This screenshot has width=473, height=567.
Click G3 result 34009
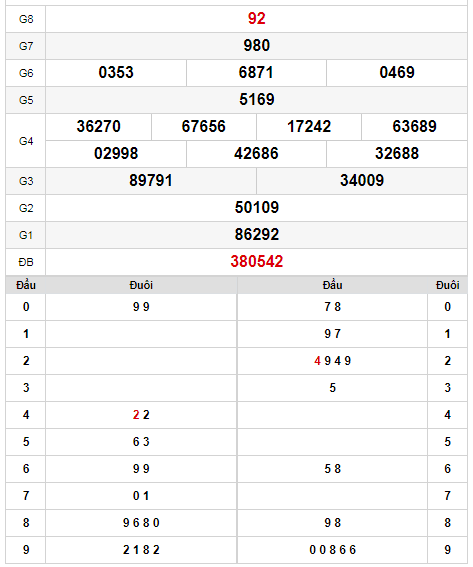pos(362,180)
